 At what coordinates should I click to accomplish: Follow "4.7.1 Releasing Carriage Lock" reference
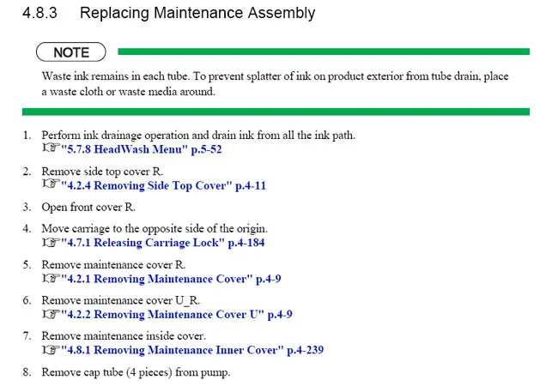pyautogui.click(x=162, y=243)
